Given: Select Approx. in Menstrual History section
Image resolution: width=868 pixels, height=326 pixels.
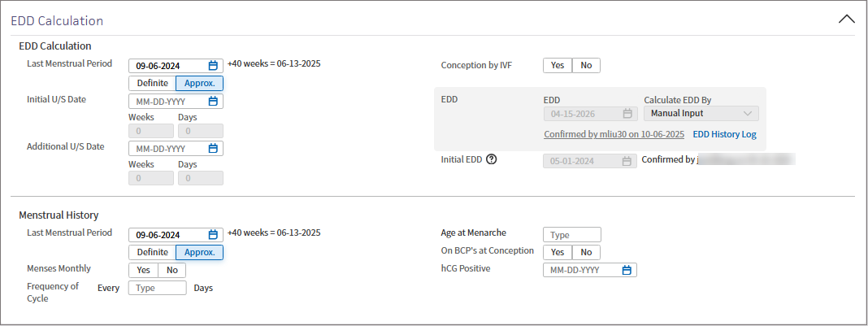Looking at the screenshot, I should [199, 252].
